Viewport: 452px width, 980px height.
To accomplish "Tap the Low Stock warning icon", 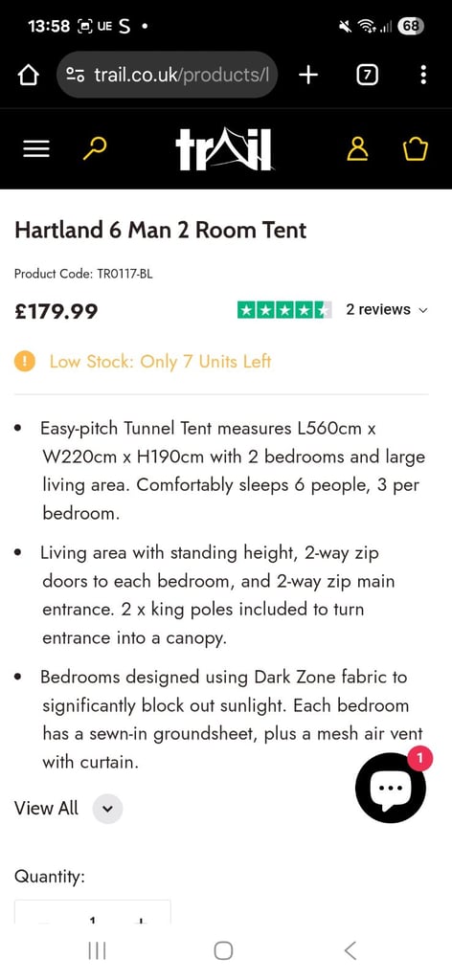I will click(x=24, y=361).
